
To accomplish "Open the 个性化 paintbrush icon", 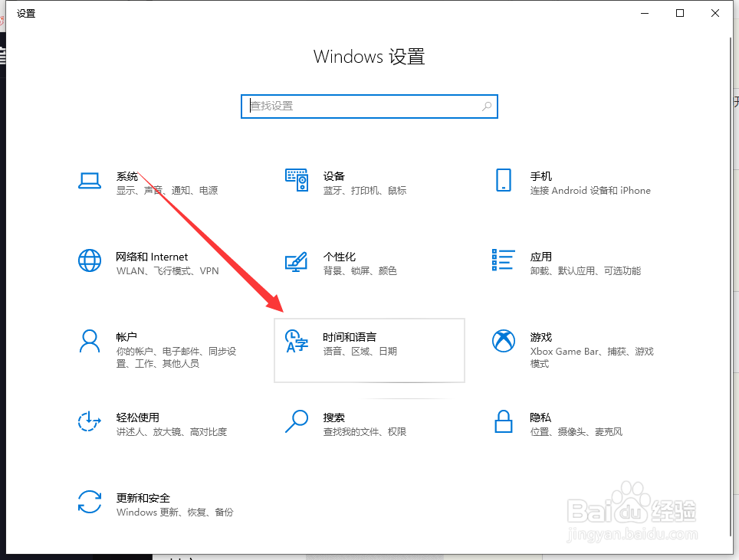I will (x=297, y=262).
